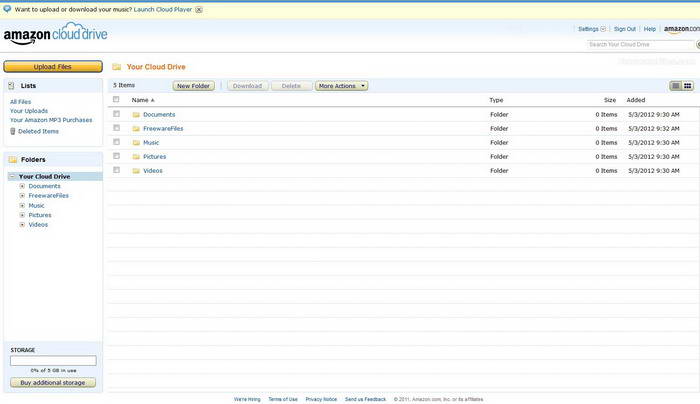Click the Upload Files button
This screenshot has height=404, width=700.
click(x=53, y=67)
